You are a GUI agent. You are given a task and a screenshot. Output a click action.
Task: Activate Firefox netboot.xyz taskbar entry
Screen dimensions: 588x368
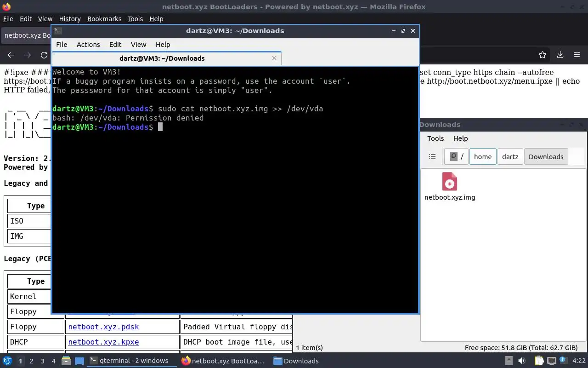click(x=223, y=361)
